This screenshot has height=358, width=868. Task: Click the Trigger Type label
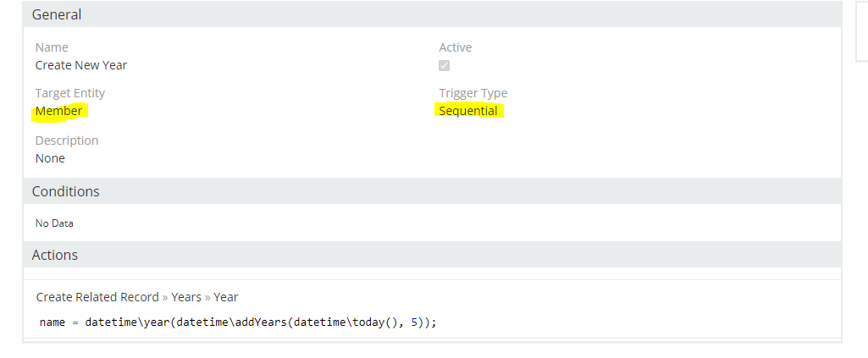click(x=473, y=93)
